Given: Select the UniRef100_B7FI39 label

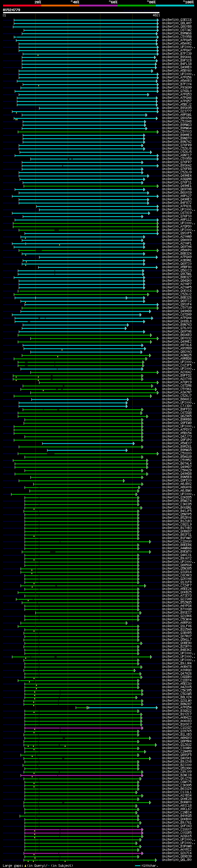Looking at the screenshot, I should coord(177,54).
